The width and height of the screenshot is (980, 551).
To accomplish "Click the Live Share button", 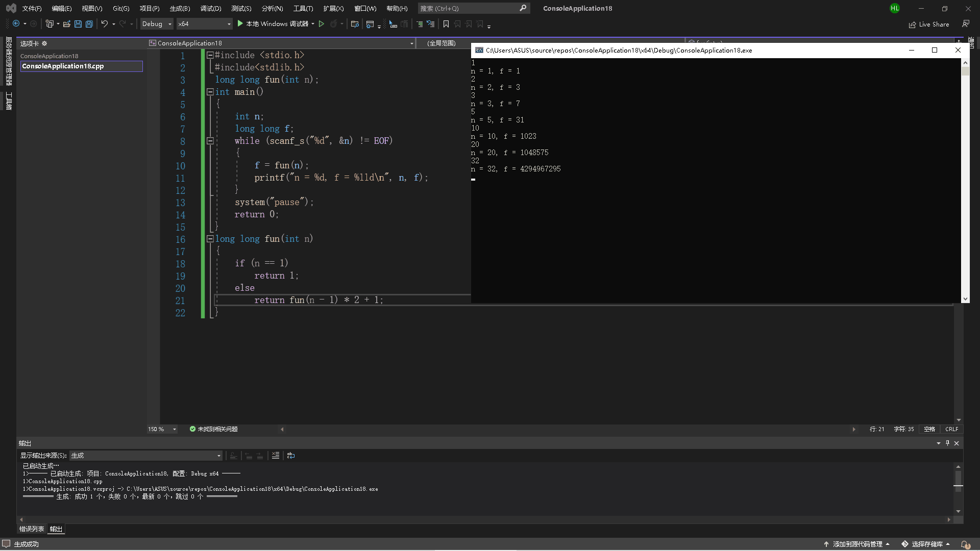I will click(x=929, y=24).
